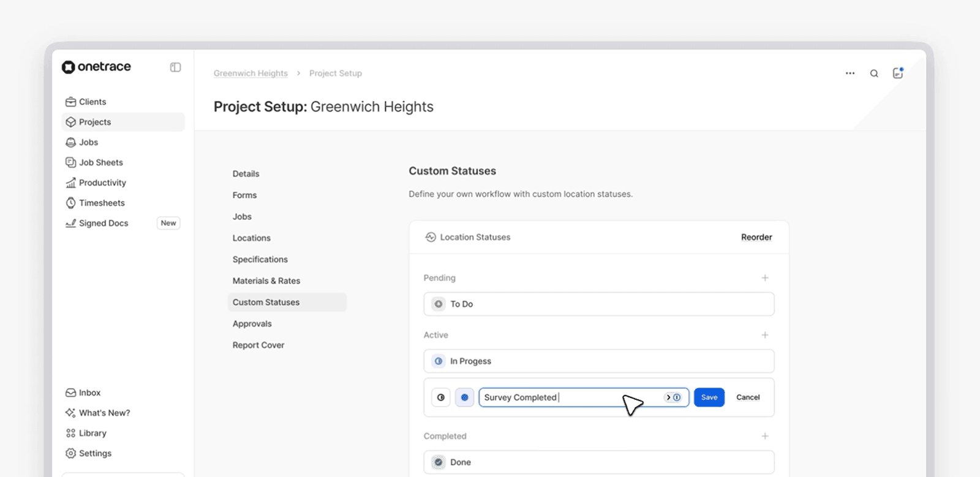This screenshot has height=477, width=980.
Task: Add a new Completed status
Action: tap(765, 436)
